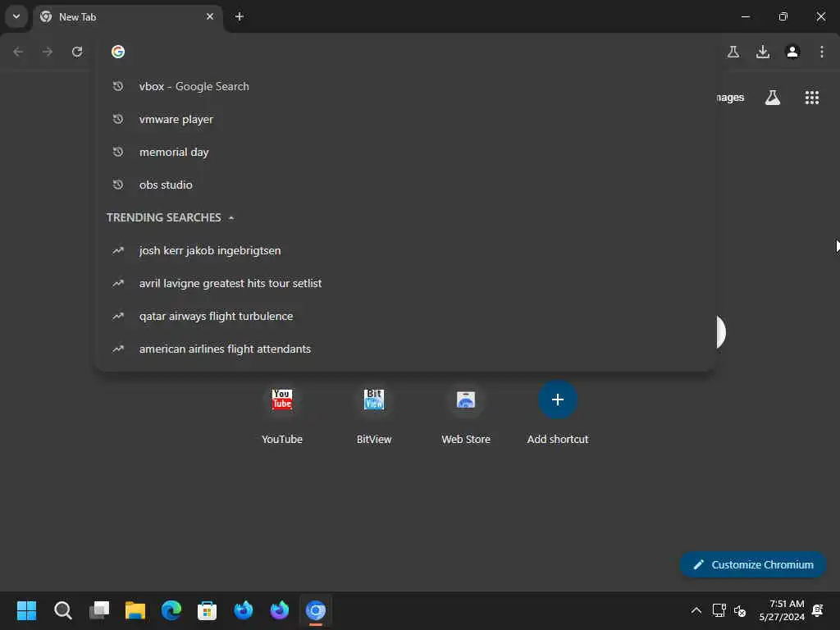Launch Microsoft Edge from taskbar
Viewport: 840px width, 630px height.
tap(171, 610)
